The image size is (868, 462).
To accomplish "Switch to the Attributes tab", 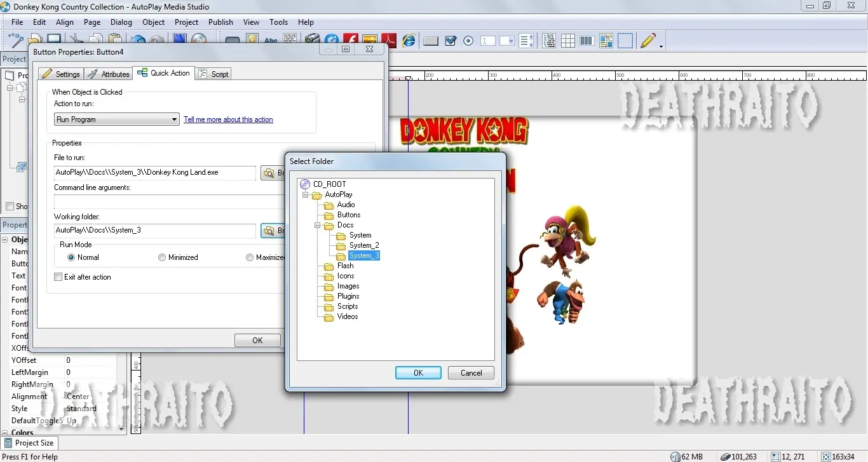I will tap(109, 74).
